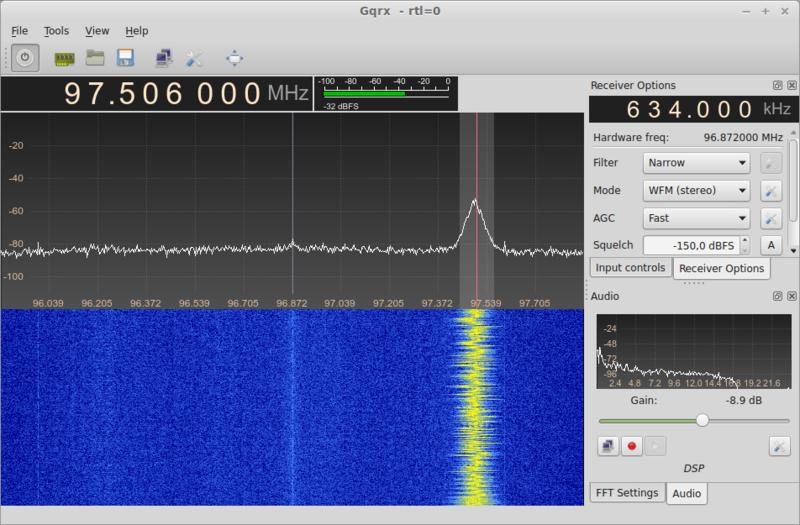Open the Help menu
Screen dimensions: 800x525
(137, 31)
